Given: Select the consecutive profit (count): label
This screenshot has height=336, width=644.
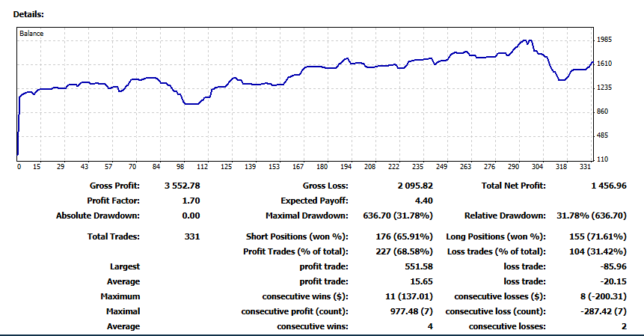Looking at the screenshot, I should [x=295, y=311].
